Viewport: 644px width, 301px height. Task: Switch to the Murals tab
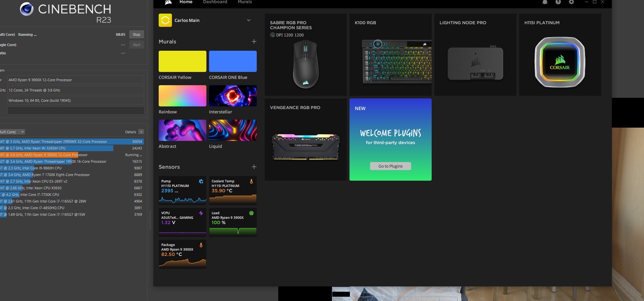245,2
